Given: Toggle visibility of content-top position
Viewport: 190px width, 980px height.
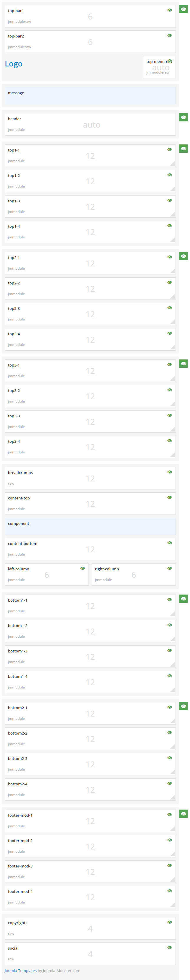Looking at the screenshot, I should [170, 497].
